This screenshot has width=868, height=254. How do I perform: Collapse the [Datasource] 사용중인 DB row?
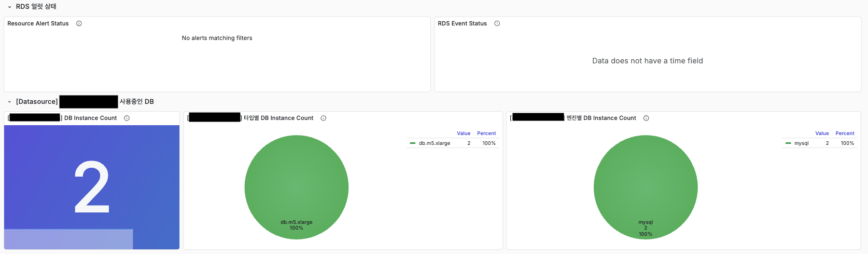click(9, 102)
